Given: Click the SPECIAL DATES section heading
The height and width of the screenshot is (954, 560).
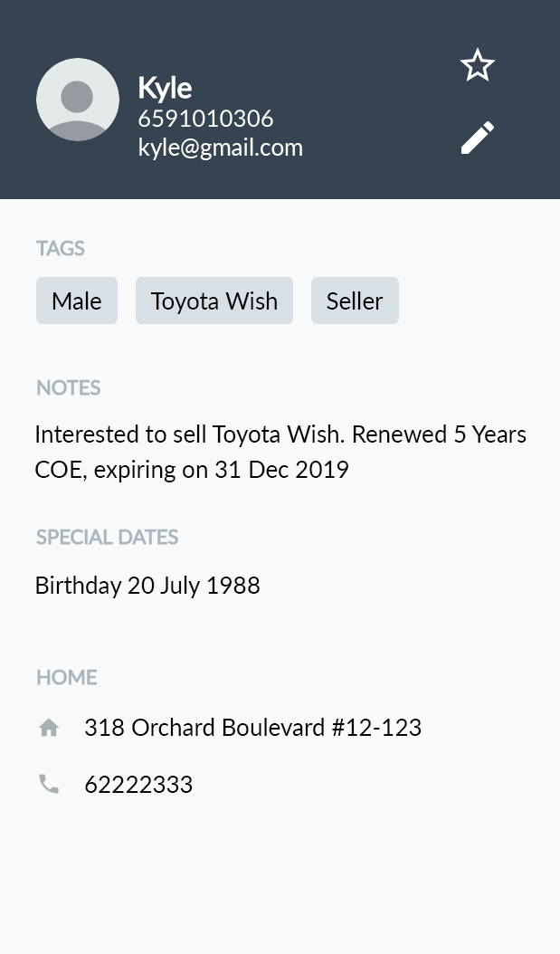Looking at the screenshot, I should 107,538.
